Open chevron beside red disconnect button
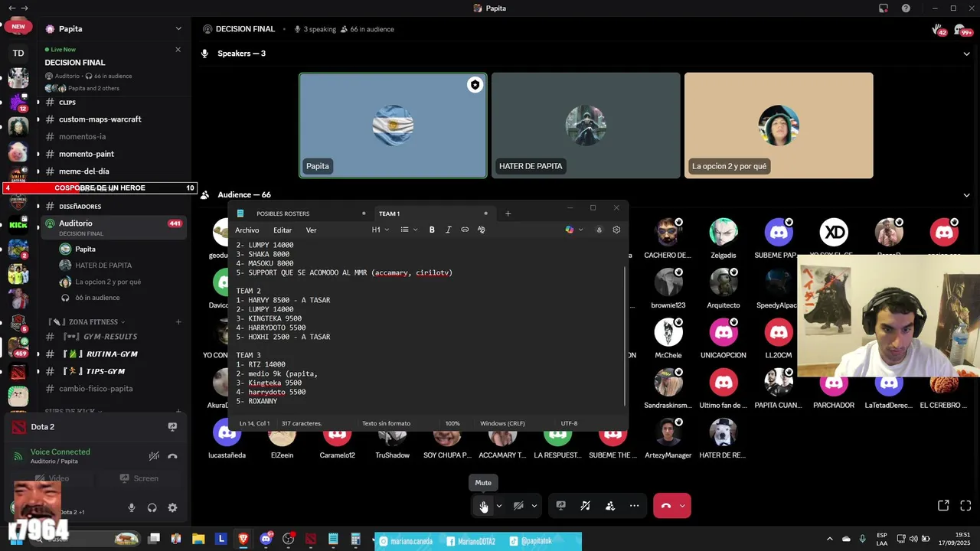Screen dimensions: 980x551 [682, 506]
